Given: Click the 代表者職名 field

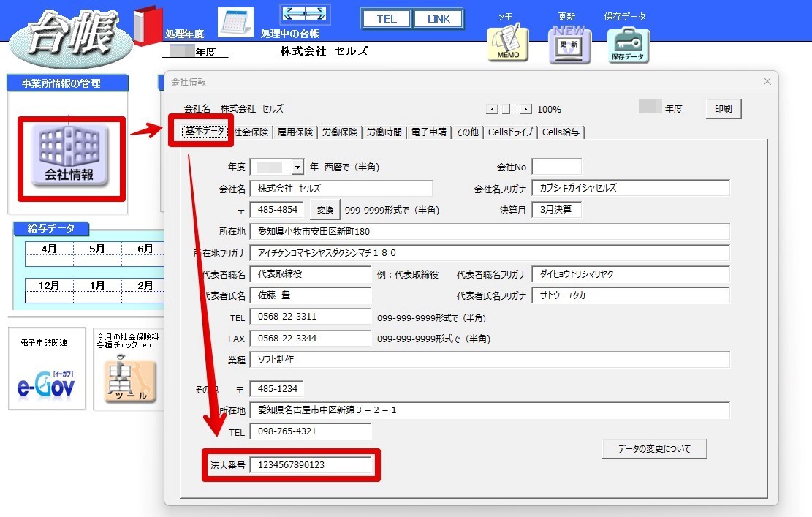Looking at the screenshot, I should [x=310, y=274].
